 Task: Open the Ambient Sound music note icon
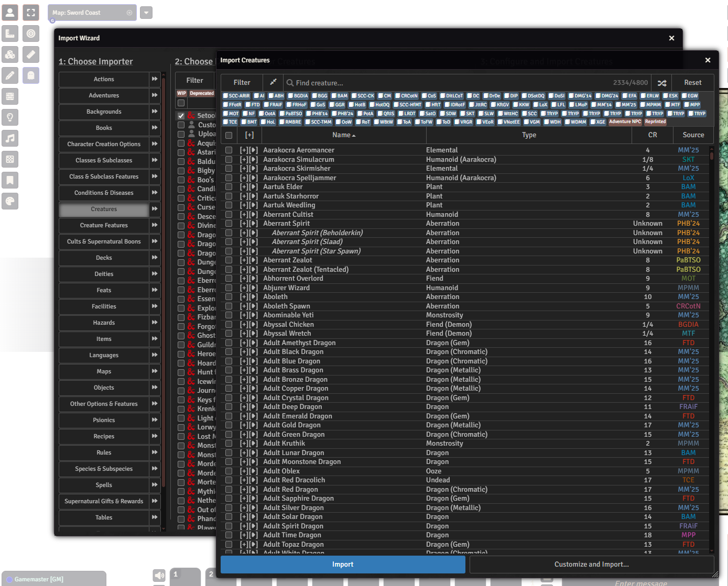10,138
